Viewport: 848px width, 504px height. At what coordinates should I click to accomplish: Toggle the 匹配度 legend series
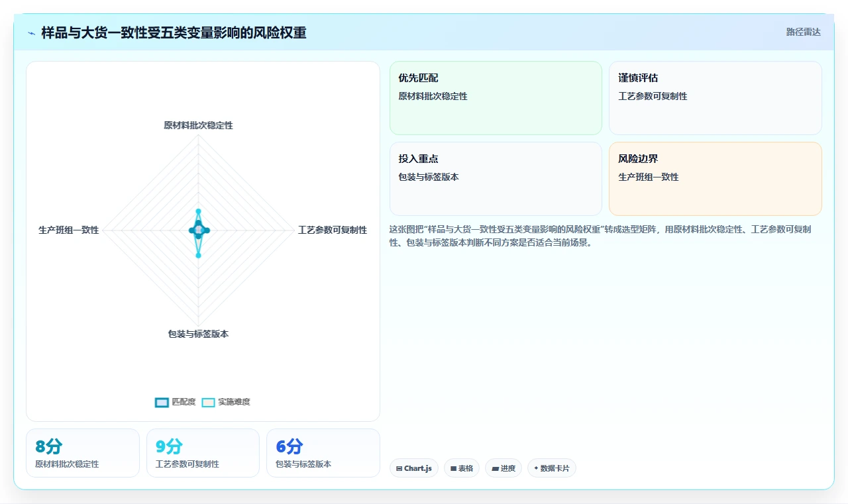coord(176,402)
